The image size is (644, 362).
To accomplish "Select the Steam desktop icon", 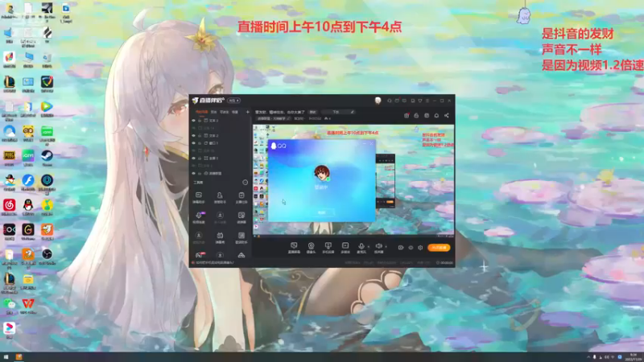I will click(x=47, y=158).
